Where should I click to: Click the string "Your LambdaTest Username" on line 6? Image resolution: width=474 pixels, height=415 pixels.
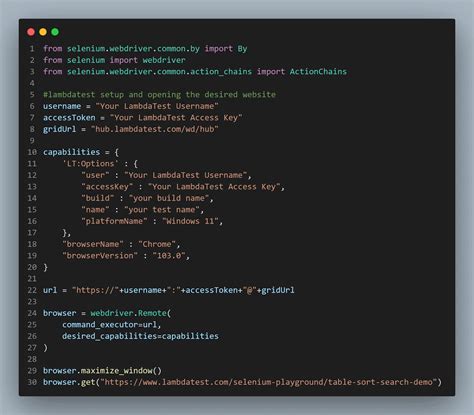pyautogui.click(x=157, y=106)
